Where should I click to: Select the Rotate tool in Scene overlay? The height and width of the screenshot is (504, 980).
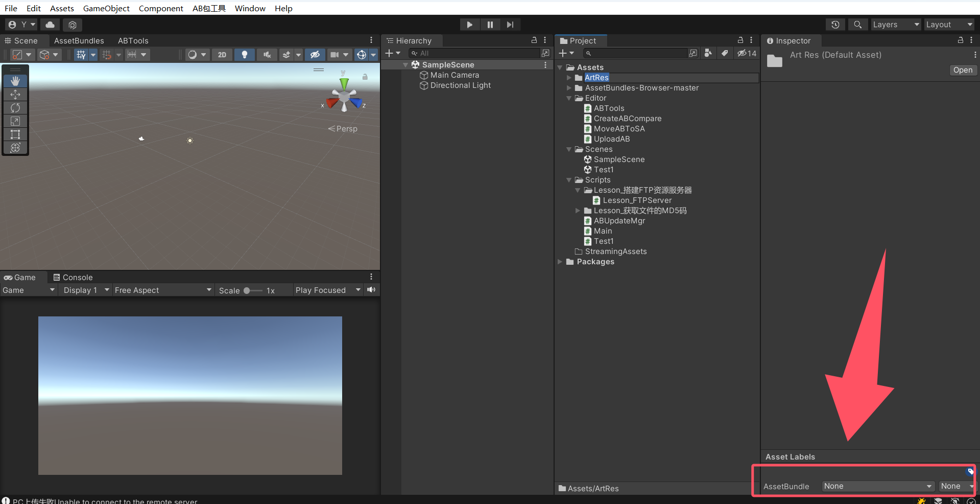click(15, 108)
